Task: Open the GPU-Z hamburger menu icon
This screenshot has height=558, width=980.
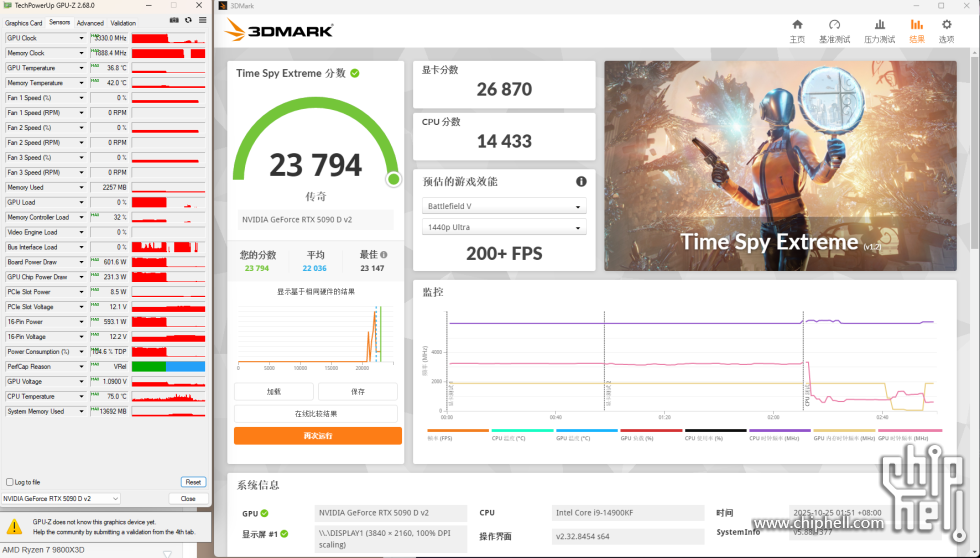Action: (201, 20)
